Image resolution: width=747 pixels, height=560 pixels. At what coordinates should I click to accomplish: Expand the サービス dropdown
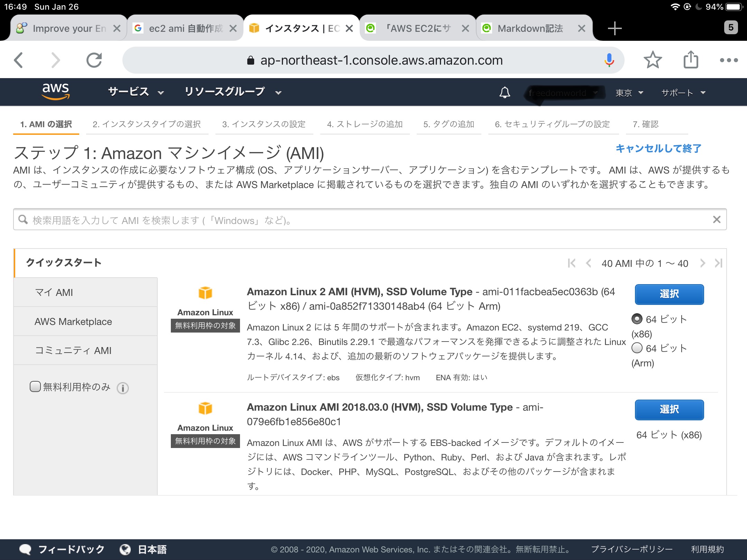[136, 92]
